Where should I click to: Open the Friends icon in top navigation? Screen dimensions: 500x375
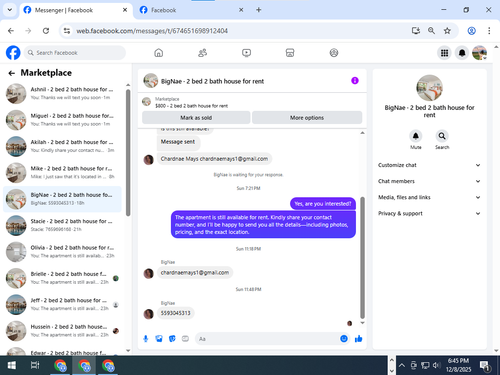202,53
